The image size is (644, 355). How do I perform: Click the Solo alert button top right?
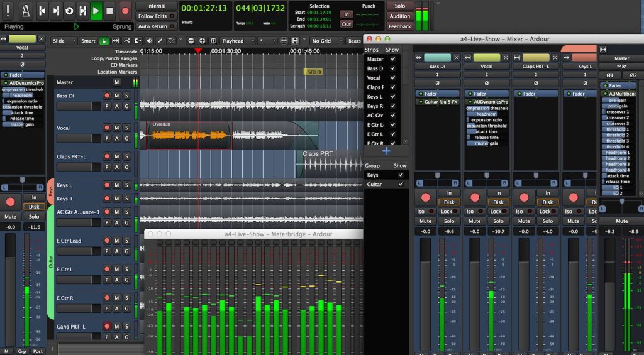click(x=399, y=6)
